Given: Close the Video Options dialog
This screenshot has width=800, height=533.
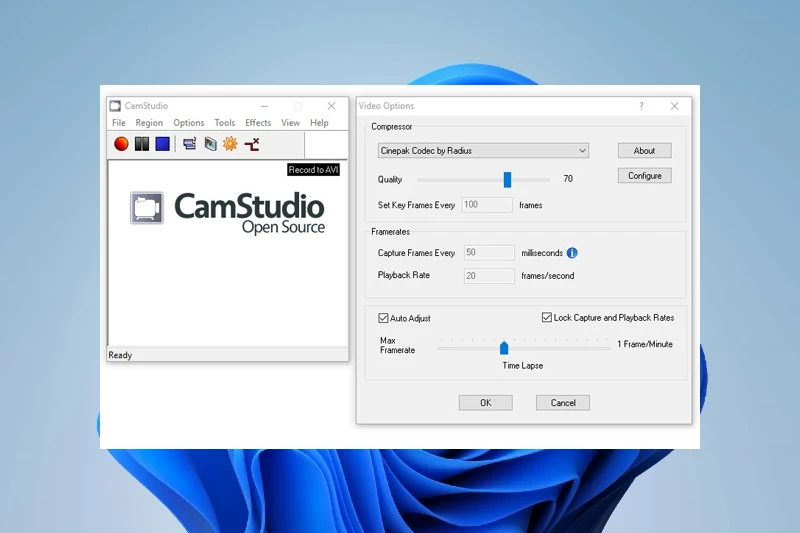Looking at the screenshot, I should (x=674, y=106).
